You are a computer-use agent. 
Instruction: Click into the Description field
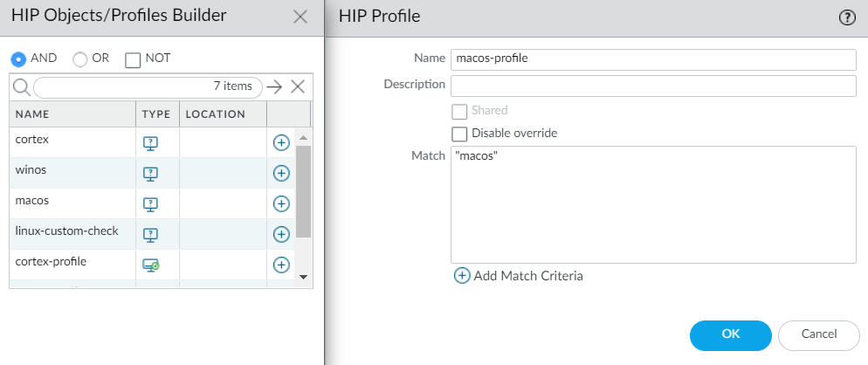(652, 86)
